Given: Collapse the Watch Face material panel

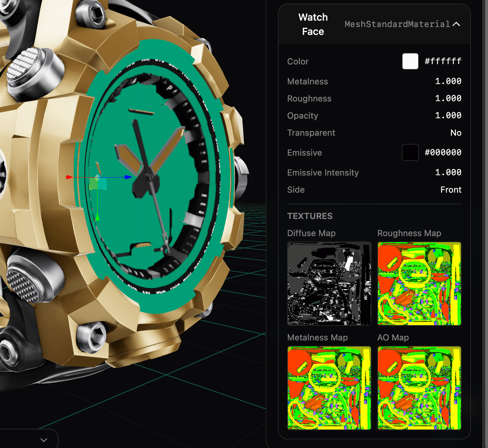Looking at the screenshot, I should [x=456, y=24].
